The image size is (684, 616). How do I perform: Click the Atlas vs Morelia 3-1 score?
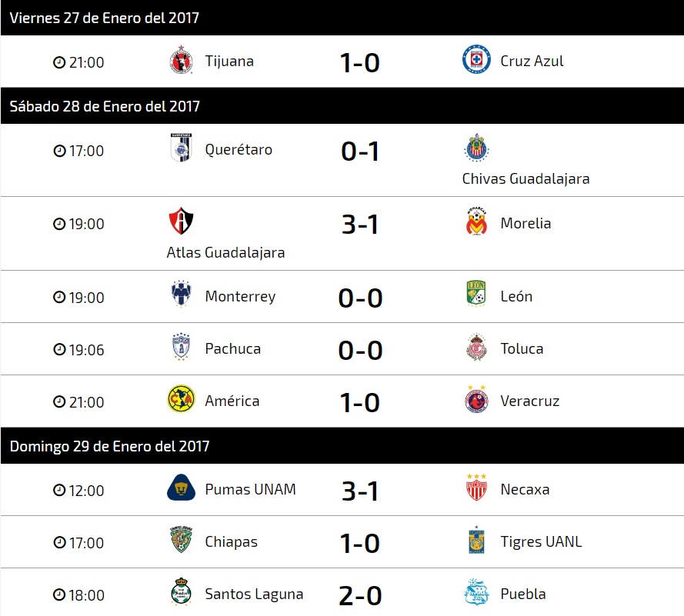[360, 225]
